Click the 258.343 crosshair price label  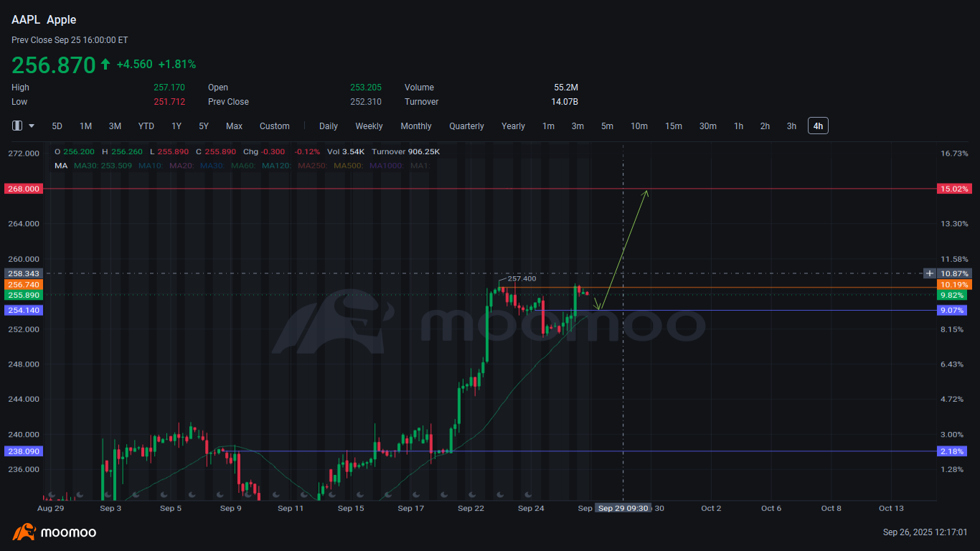tap(24, 273)
